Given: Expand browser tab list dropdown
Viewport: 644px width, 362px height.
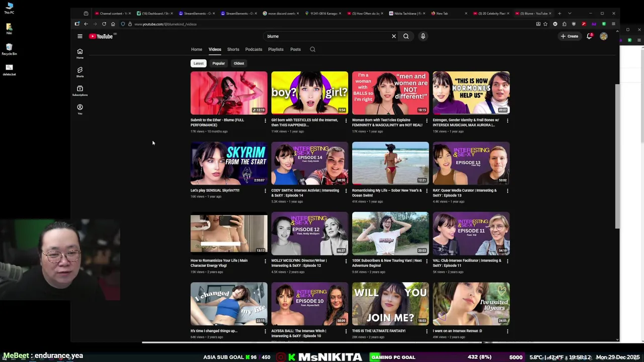Looking at the screenshot, I should click(570, 14).
